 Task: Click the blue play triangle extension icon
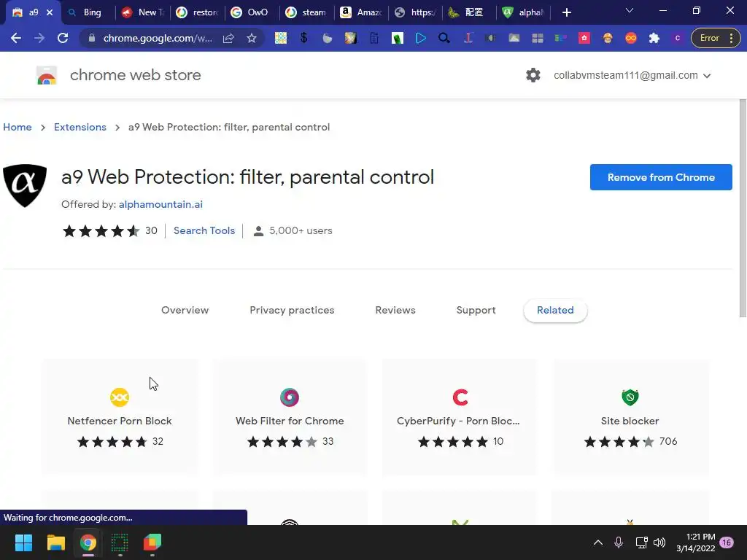[421, 38]
